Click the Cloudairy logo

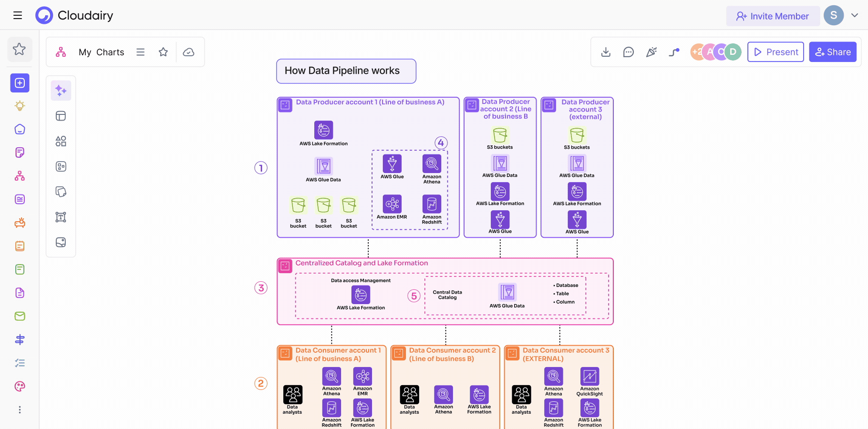pyautogui.click(x=74, y=15)
